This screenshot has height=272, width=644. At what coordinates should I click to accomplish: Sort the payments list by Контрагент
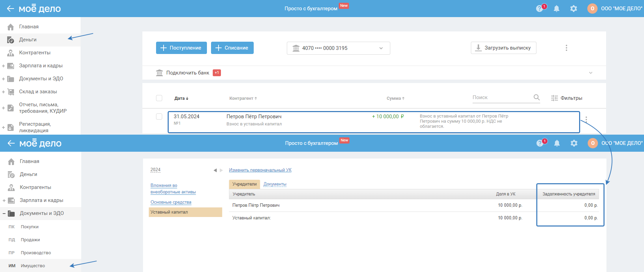click(243, 98)
